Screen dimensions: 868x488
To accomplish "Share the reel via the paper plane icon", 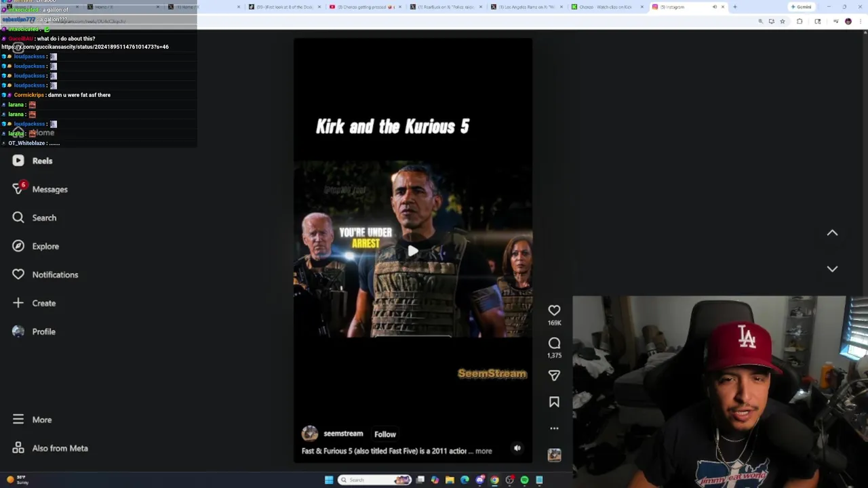I will point(554,375).
